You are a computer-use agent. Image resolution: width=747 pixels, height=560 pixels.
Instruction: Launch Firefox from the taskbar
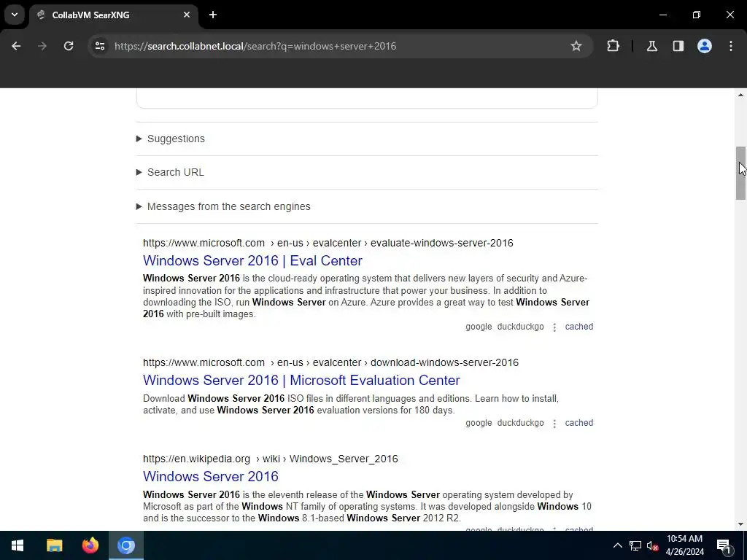90,545
